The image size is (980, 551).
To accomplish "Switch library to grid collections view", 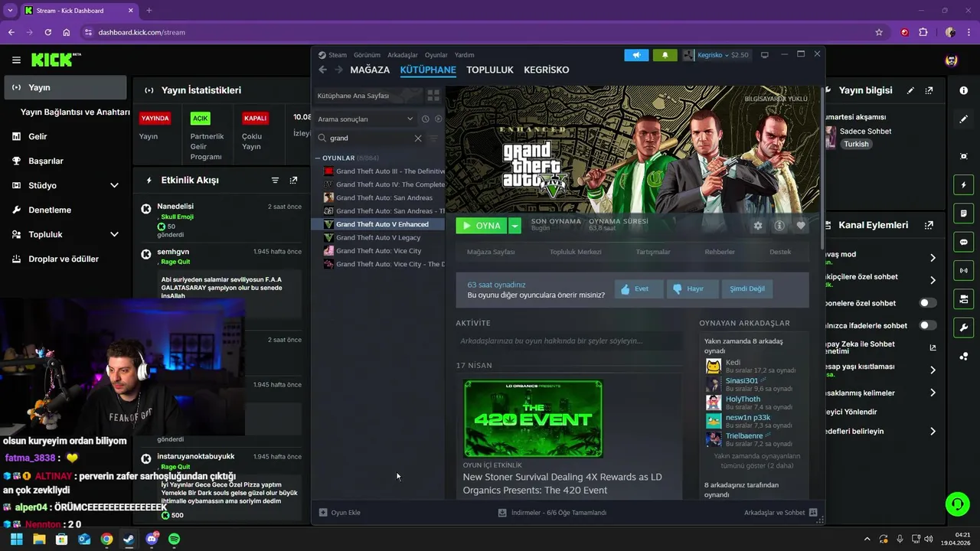I will (433, 96).
